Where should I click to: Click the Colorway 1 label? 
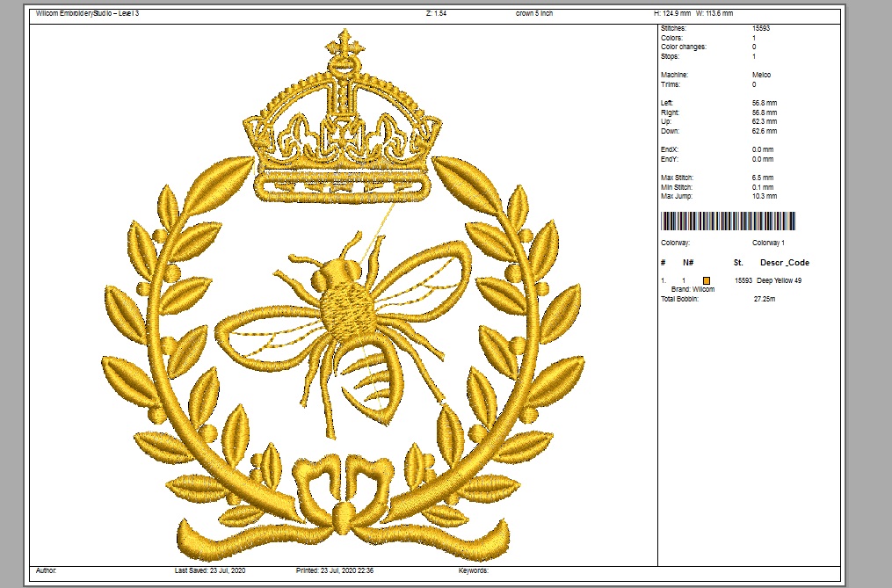768,243
